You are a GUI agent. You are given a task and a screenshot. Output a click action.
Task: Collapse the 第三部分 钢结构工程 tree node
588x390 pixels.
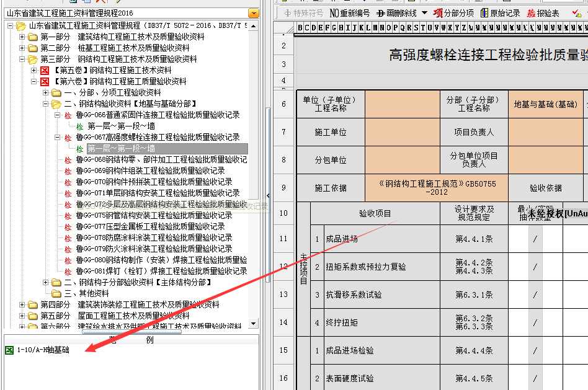[x=22, y=60]
